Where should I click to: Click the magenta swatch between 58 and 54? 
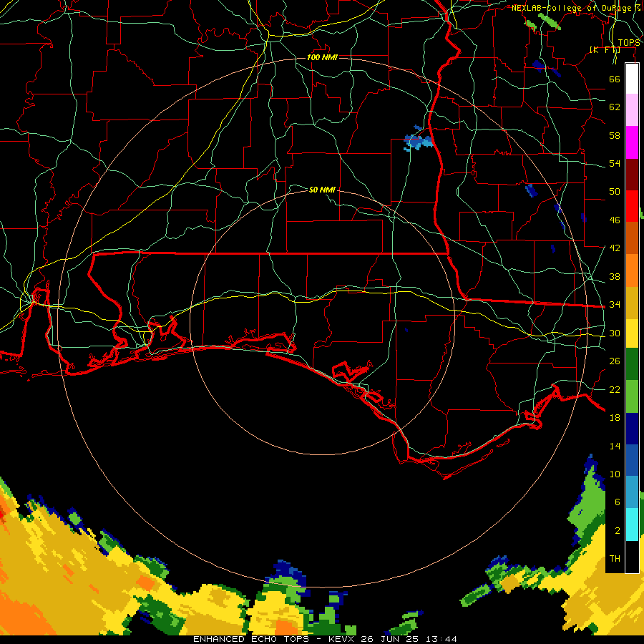pos(632,142)
